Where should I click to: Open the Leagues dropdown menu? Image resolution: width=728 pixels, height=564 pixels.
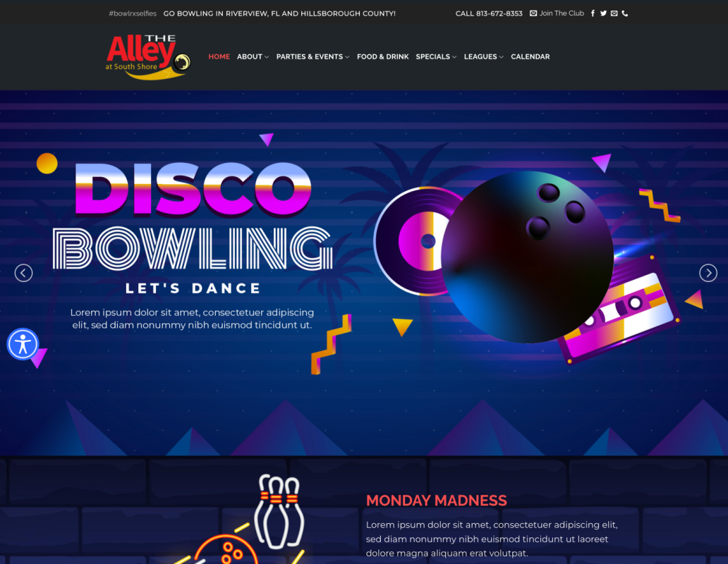(483, 56)
